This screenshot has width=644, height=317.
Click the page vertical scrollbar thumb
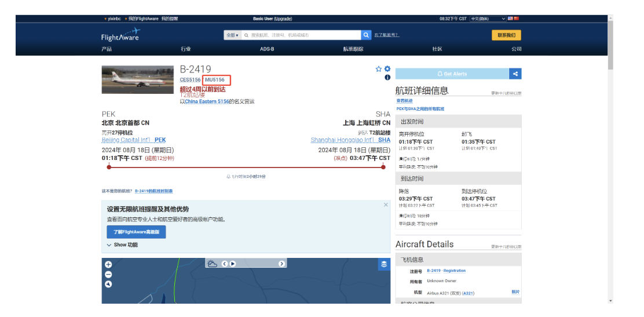(610, 45)
